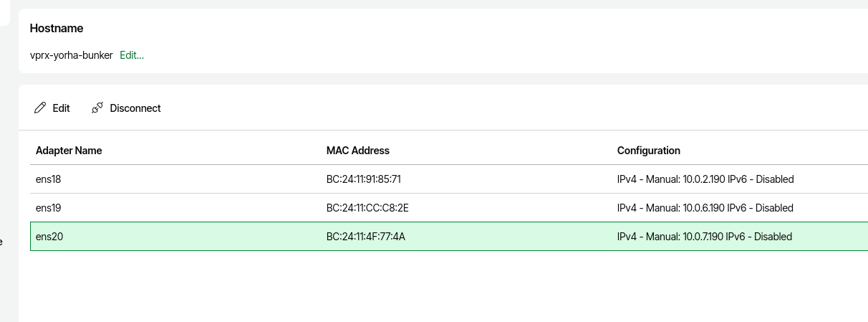The width and height of the screenshot is (868, 322).
Task: Click the MAC Address column header
Action: click(x=358, y=151)
